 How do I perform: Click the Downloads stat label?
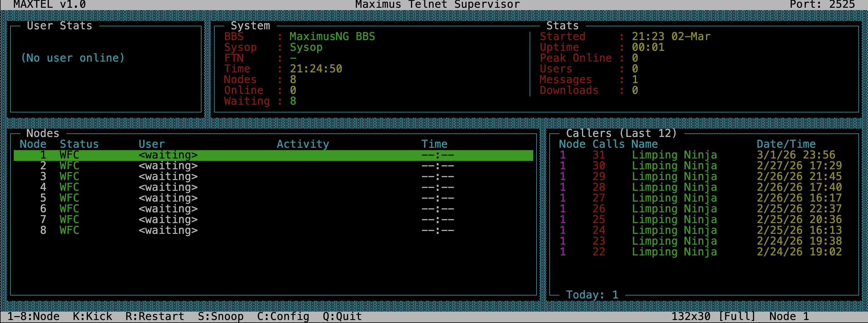[569, 90]
